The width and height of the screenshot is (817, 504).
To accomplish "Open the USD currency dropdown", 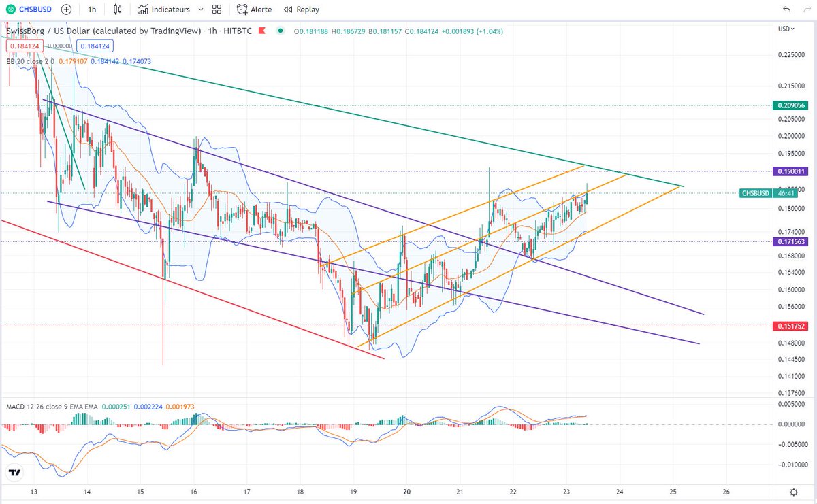I will (785, 29).
